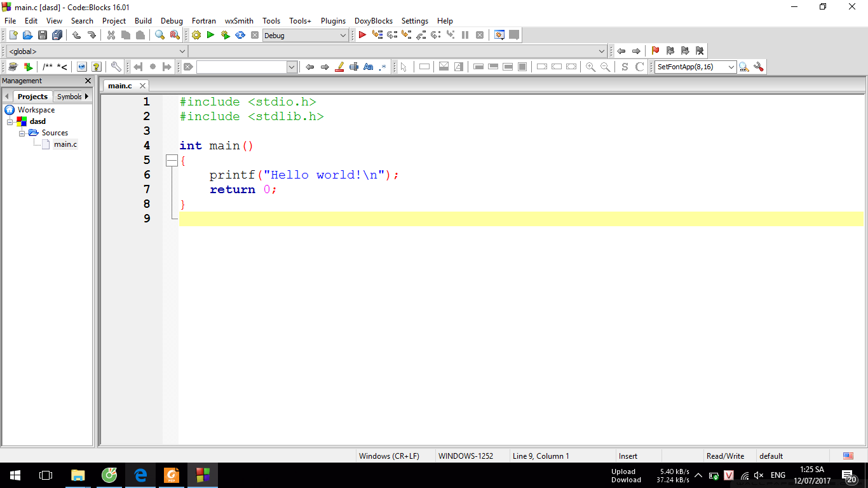
Task: Open the File menu
Action: (10, 20)
